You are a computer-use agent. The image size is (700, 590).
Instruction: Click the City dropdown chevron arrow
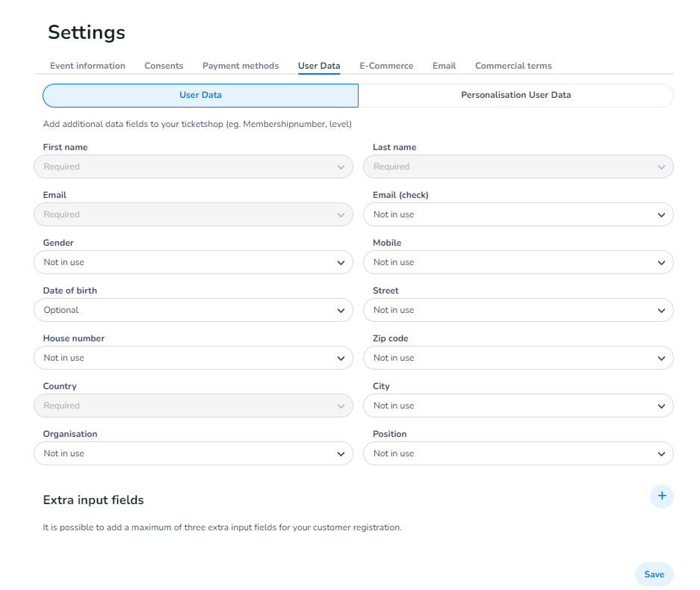point(661,406)
